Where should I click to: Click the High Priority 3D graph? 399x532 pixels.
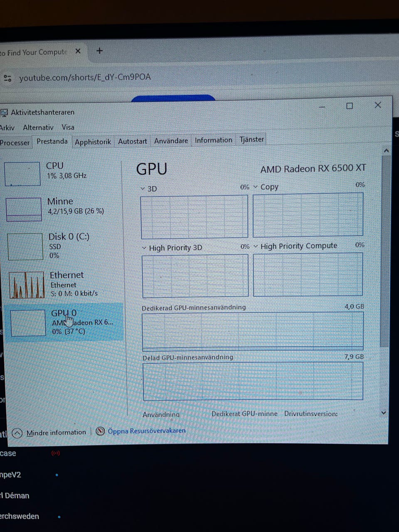[195, 276]
